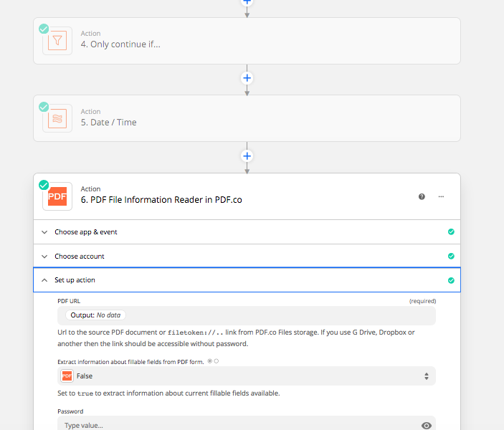Click the PDF URL input field

click(247, 315)
